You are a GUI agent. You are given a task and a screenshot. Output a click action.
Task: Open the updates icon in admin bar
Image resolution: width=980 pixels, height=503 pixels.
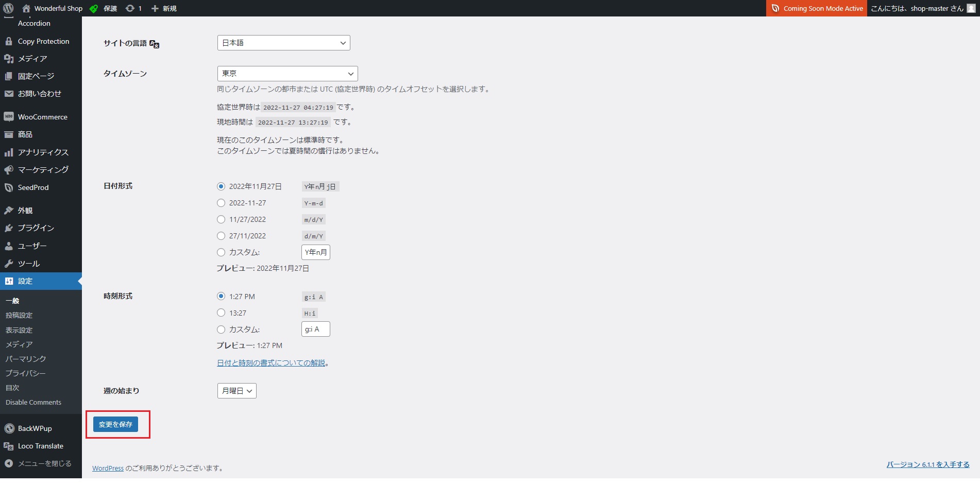(x=130, y=8)
